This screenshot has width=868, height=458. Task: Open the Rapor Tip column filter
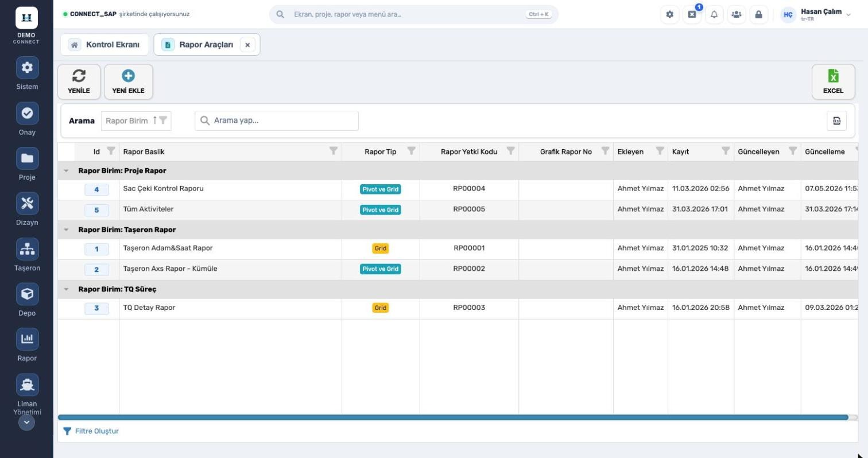coord(411,151)
